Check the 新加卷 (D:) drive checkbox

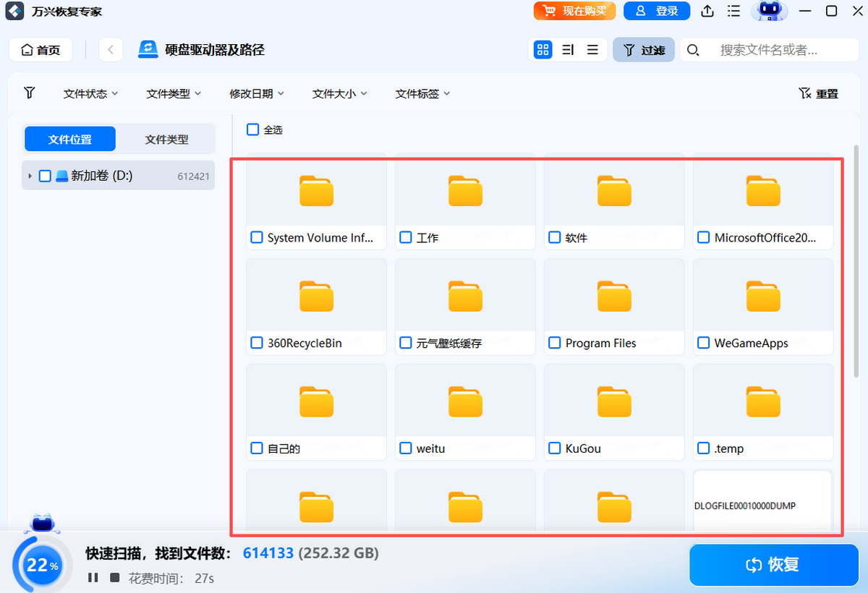45,176
